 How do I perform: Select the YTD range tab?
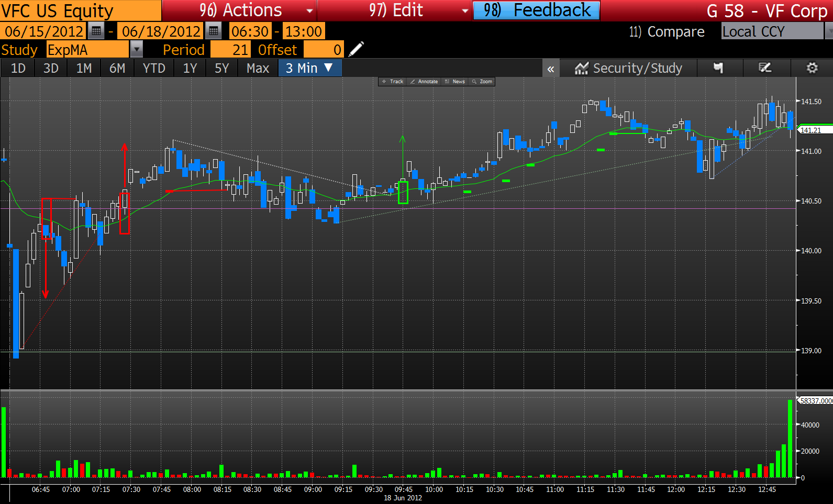click(154, 68)
